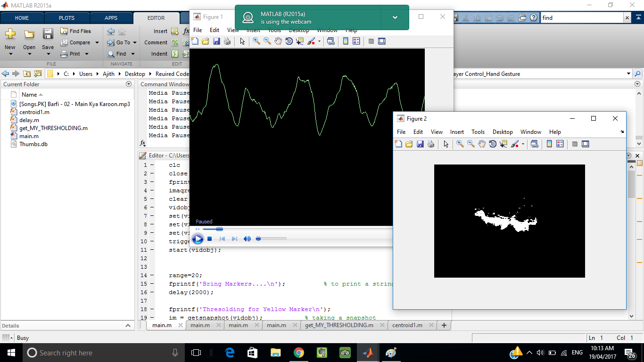Screen dimensions: 644x362
Task: Click Open File icon in Figure 1 toolbar
Action: coord(205,41)
